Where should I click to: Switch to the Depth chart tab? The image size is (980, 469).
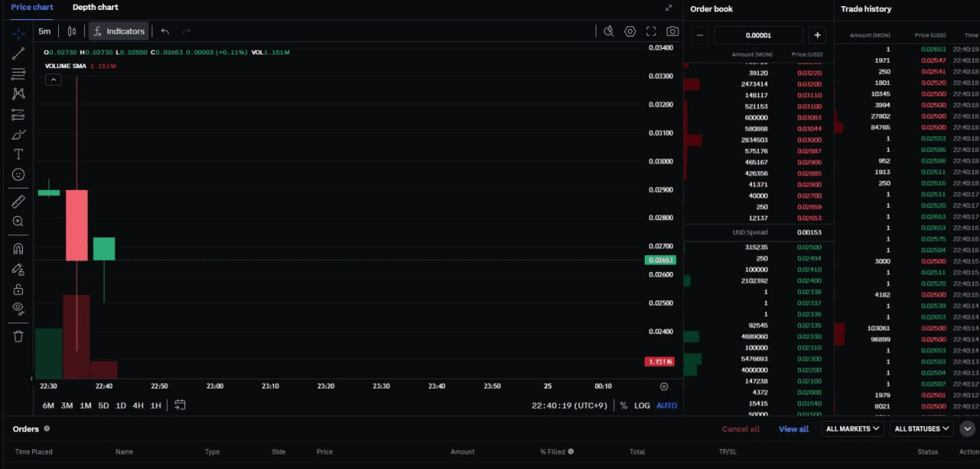(x=95, y=8)
